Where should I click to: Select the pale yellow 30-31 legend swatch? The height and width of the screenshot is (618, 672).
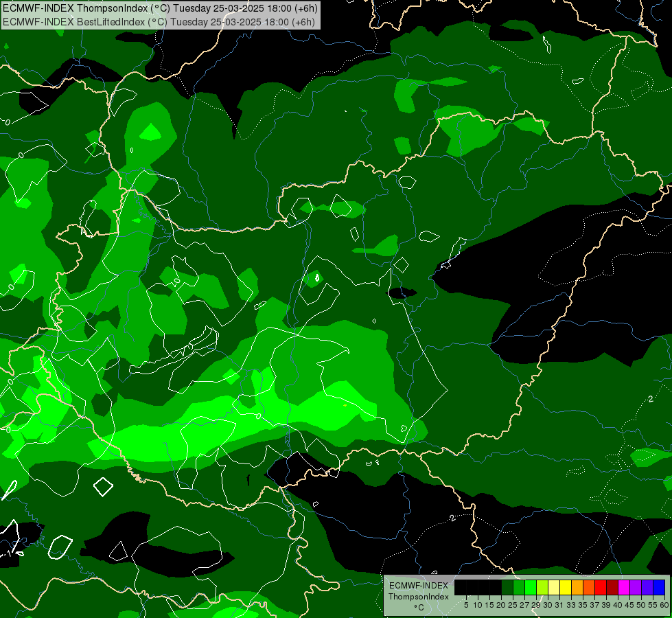[554, 588]
